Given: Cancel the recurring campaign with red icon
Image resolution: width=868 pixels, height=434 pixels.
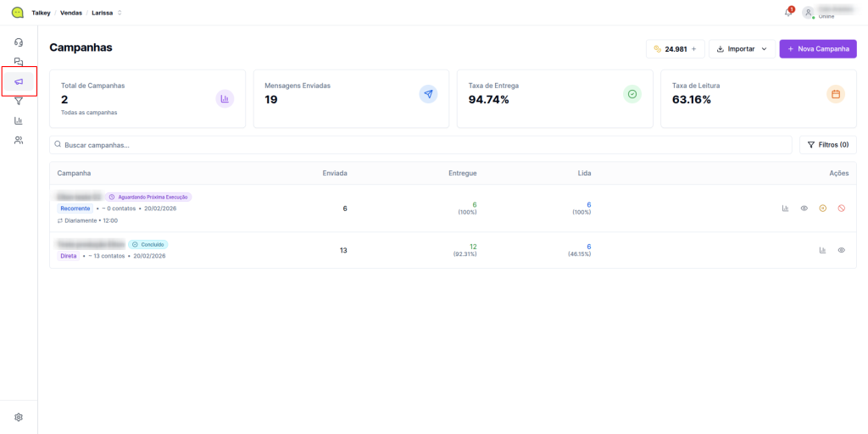Looking at the screenshot, I should 841,209.
